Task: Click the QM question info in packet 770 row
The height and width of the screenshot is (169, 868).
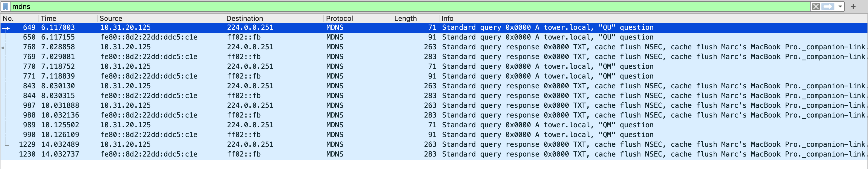Action: pyautogui.click(x=548, y=67)
